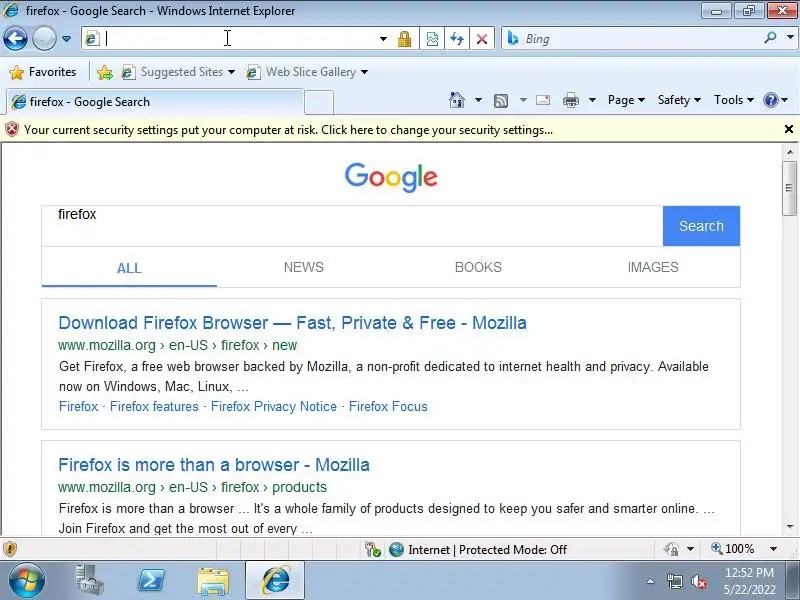The height and width of the screenshot is (600, 800).
Task: Open Web Slice Gallery favorite
Action: point(307,72)
